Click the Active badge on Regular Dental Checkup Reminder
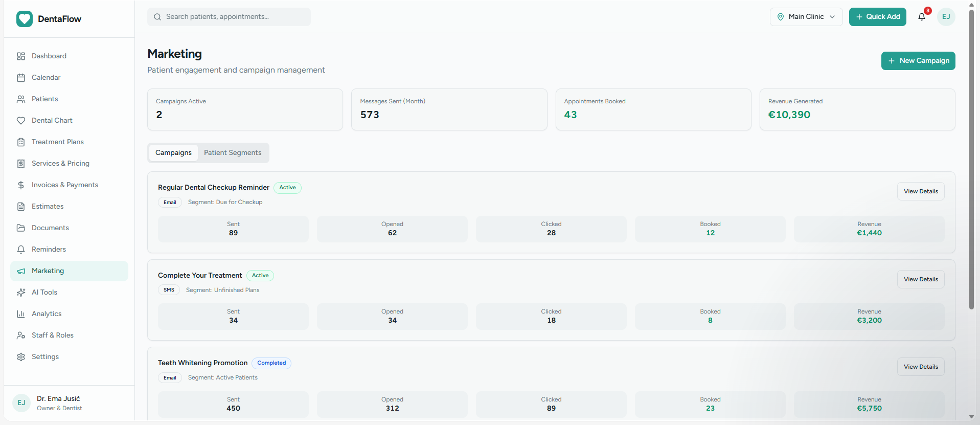Screen dimensions: 980x425 (287, 188)
